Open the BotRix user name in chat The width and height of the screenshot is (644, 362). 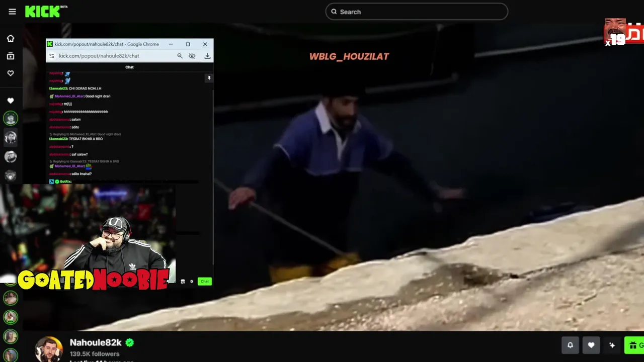[66, 182]
